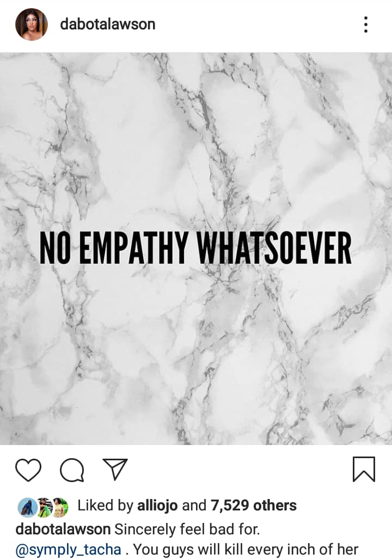Tap the caption text 'Sincerely feel bad for.'

pyautogui.click(x=187, y=529)
